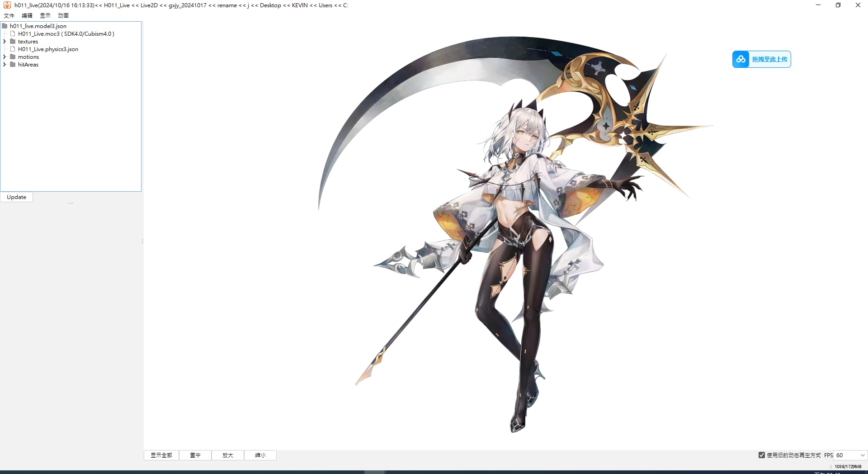The height and width of the screenshot is (474, 868).
Task: Select the motions folder label
Action: pyautogui.click(x=28, y=57)
